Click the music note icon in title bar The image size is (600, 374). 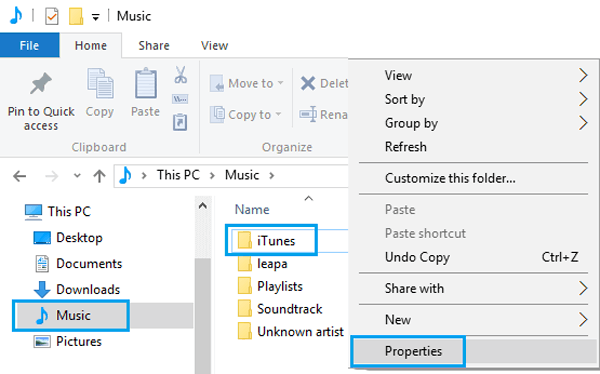tap(15, 16)
